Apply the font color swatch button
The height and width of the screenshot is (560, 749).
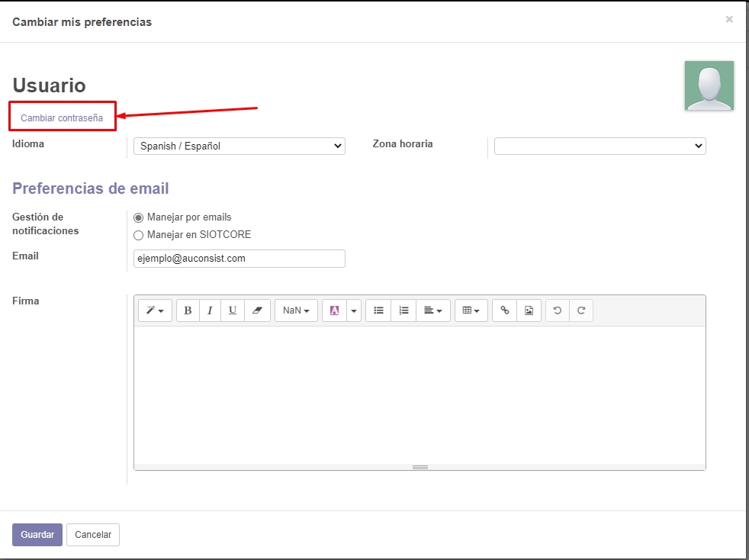pos(334,311)
